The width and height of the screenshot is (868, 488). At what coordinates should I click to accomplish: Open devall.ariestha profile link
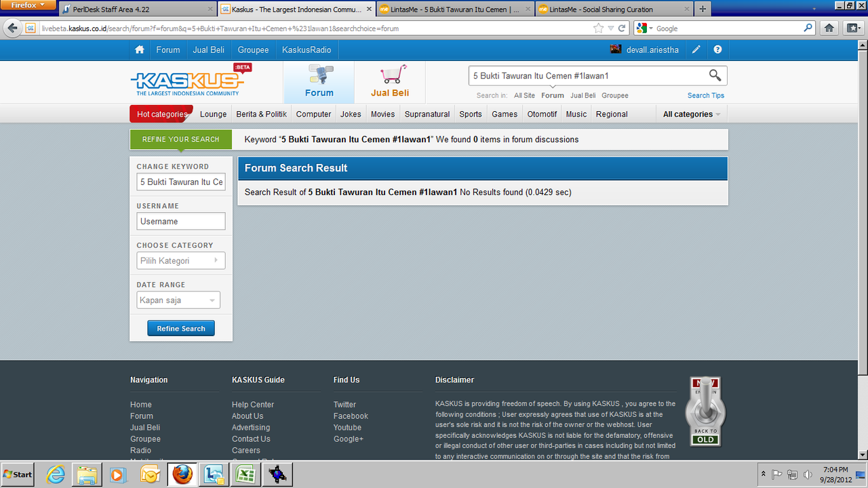[652, 49]
